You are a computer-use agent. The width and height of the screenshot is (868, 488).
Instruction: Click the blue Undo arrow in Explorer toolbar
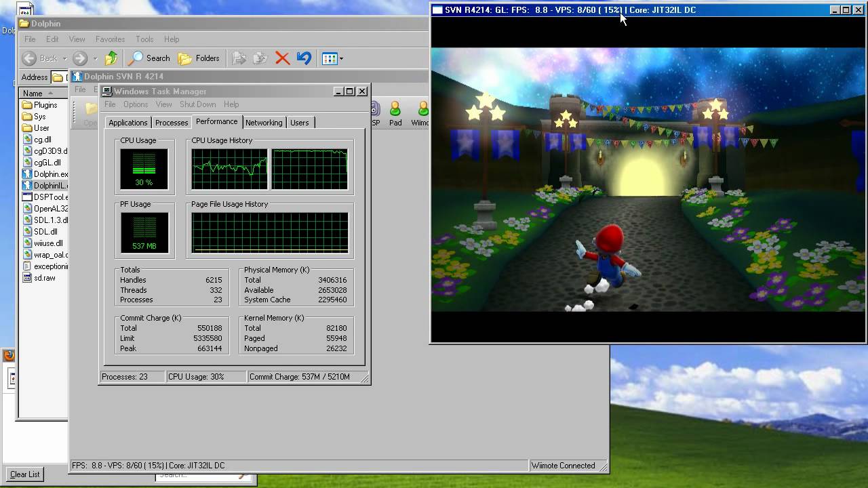pyautogui.click(x=304, y=58)
